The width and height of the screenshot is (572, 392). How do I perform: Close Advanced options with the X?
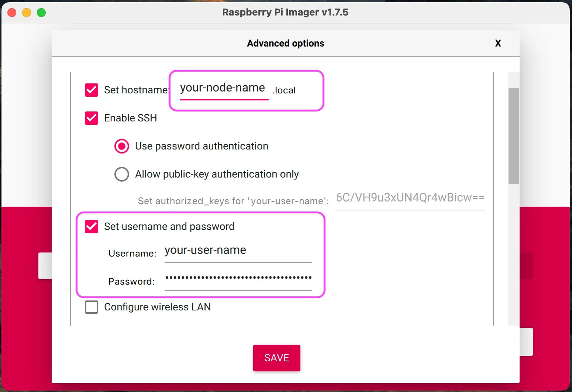click(x=498, y=43)
